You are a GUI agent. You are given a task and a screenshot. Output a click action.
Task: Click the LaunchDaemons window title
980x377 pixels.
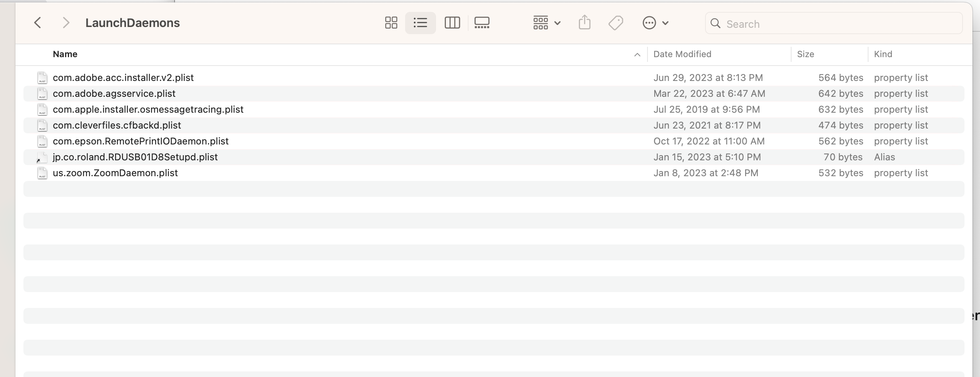tap(133, 23)
